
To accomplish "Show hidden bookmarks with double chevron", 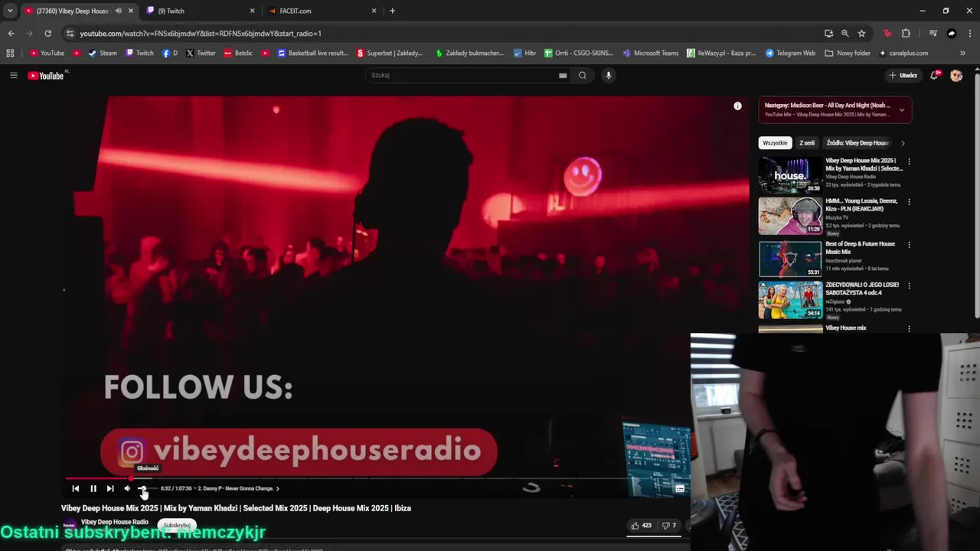I will coord(962,54).
